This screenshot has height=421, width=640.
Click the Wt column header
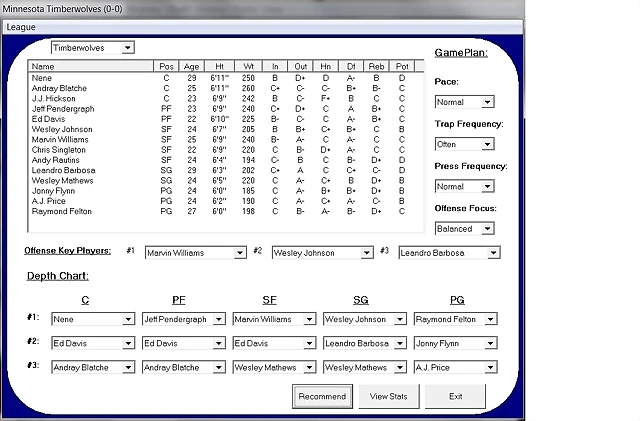coord(248,66)
